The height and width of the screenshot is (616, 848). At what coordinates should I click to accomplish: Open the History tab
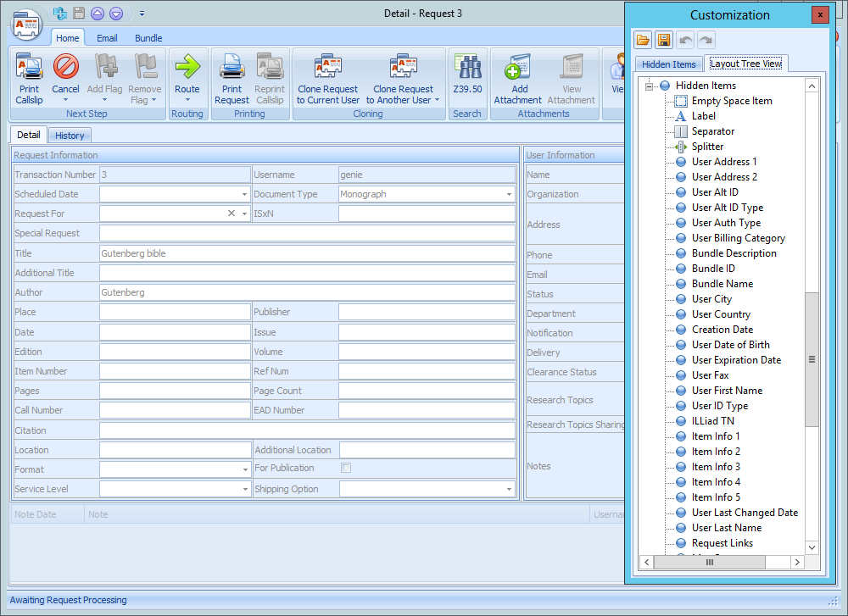click(x=70, y=136)
